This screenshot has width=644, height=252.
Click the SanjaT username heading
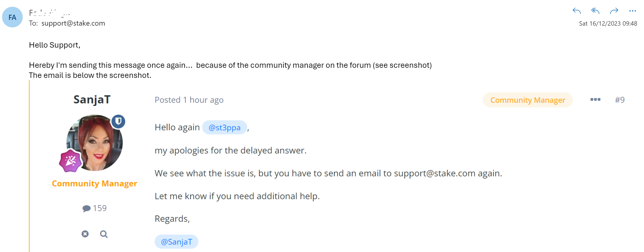point(92,100)
